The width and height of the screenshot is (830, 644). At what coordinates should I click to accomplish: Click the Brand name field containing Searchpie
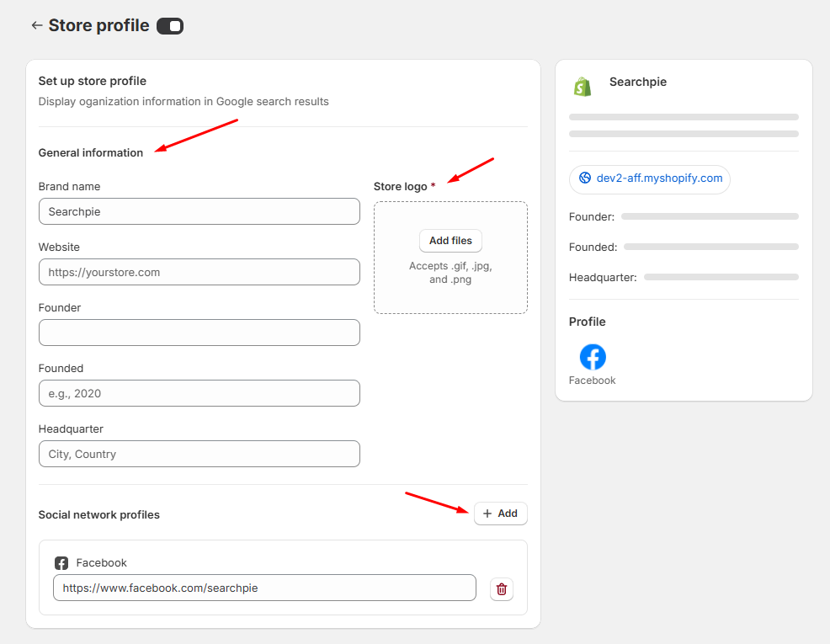(x=199, y=211)
